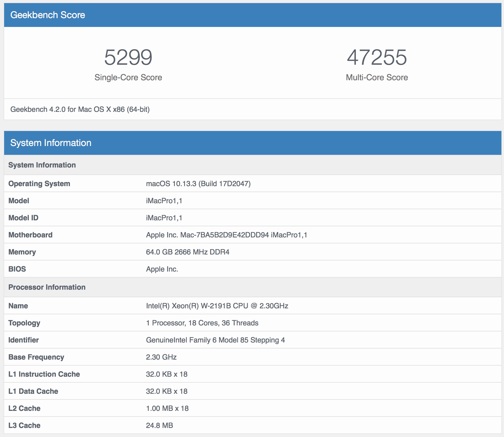
Task: Click the multi-core score 47255
Action: (377, 57)
